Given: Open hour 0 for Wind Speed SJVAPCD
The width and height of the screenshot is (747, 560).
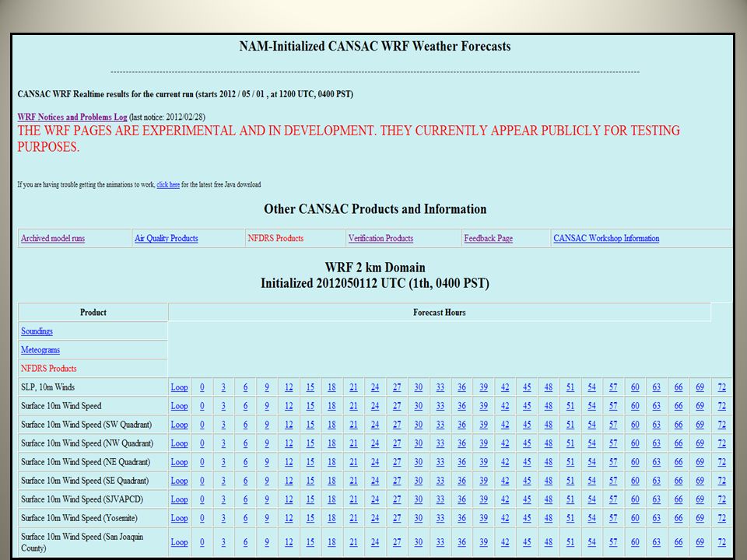Looking at the screenshot, I should tap(202, 499).
